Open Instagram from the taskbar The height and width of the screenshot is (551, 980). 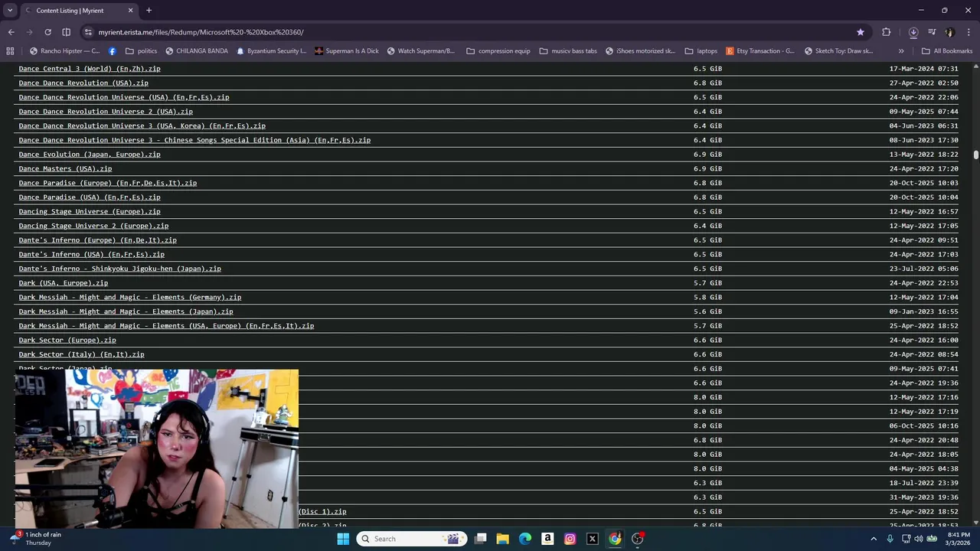[x=570, y=539]
